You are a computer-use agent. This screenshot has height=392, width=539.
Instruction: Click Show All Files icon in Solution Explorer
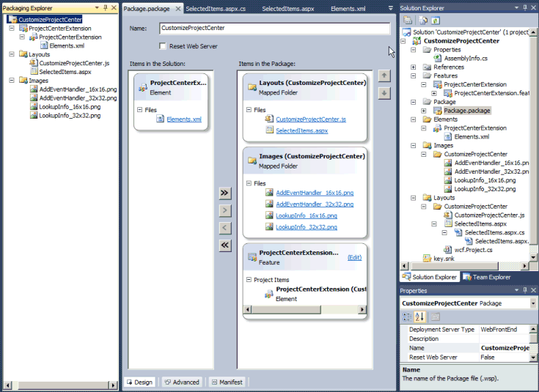coord(423,21)
